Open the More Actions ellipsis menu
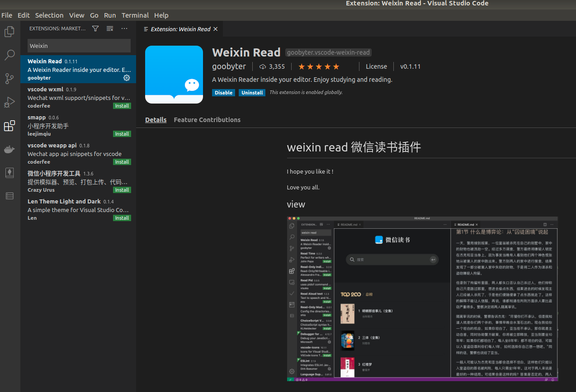Screen dimensions: 576x392 tap(124, 28)
